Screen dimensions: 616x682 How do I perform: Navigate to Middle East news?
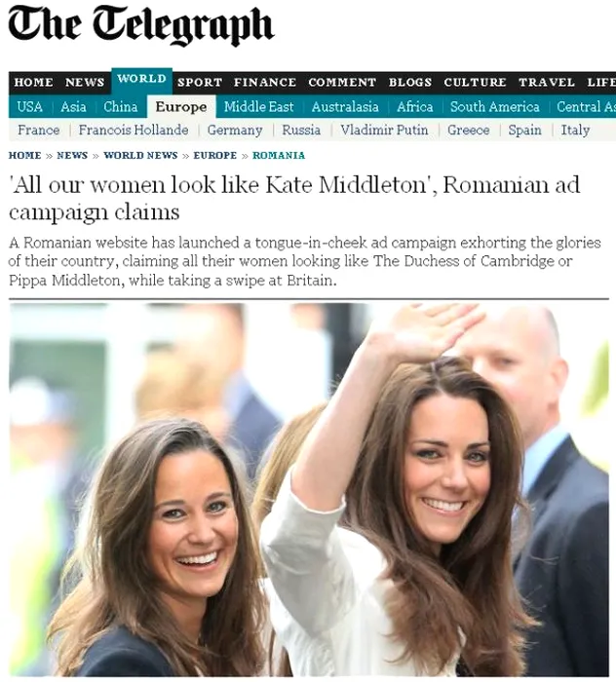click(259, 106)
